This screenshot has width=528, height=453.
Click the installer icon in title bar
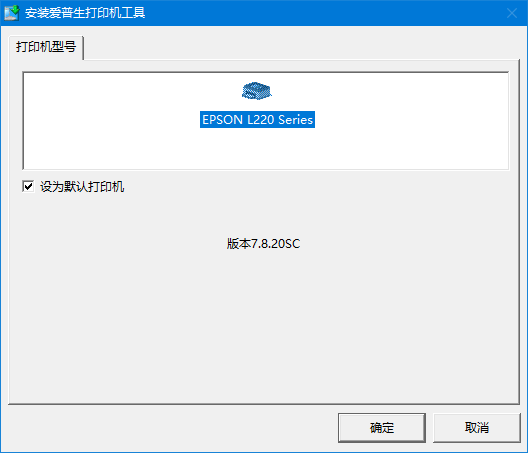12,13
